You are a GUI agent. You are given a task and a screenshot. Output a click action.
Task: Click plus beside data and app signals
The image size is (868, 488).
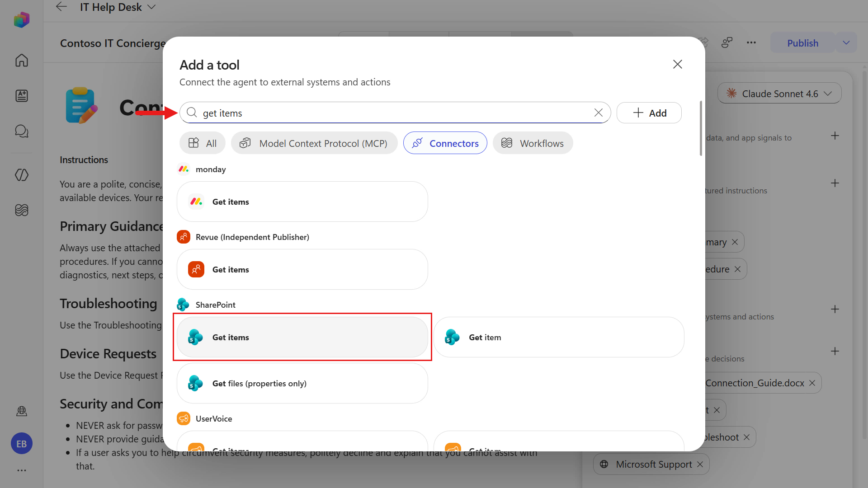[835, 136]
